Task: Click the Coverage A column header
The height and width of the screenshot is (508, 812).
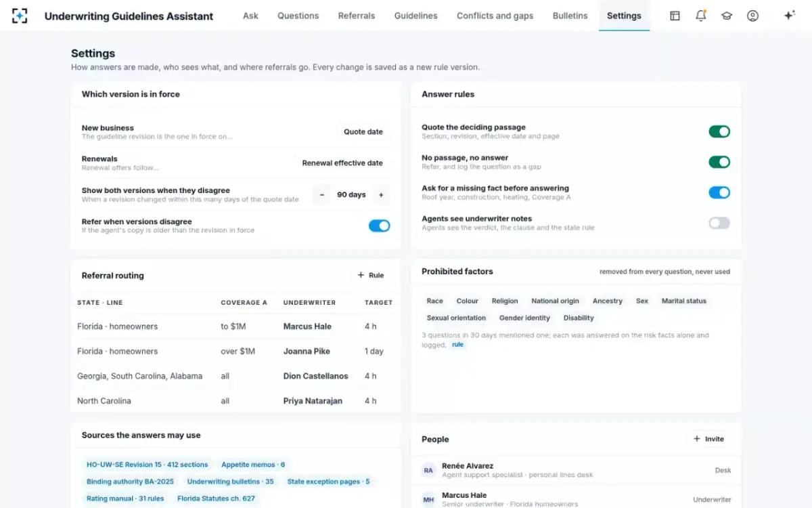Action: pos(244,303)
